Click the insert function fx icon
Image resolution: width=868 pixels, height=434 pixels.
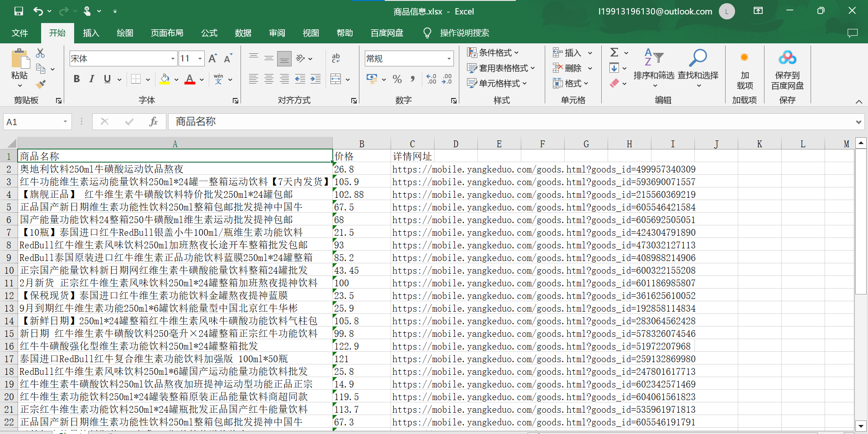click(x=153, y=121)
